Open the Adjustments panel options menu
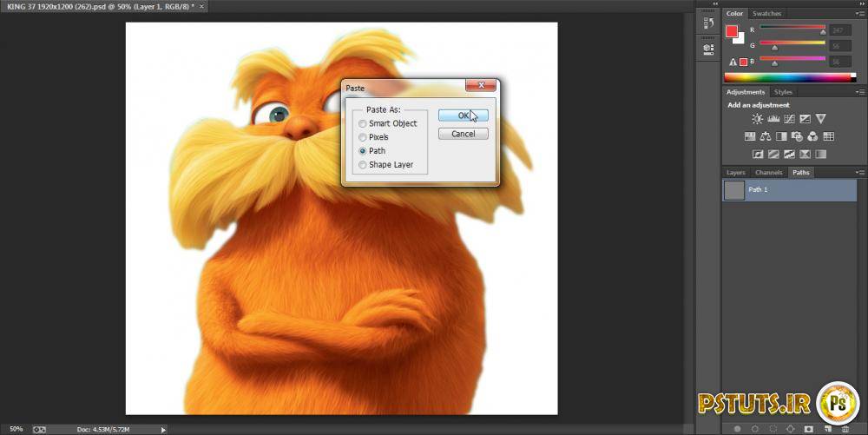The width and height of the screenshot is (868, 435). [859, 92]
